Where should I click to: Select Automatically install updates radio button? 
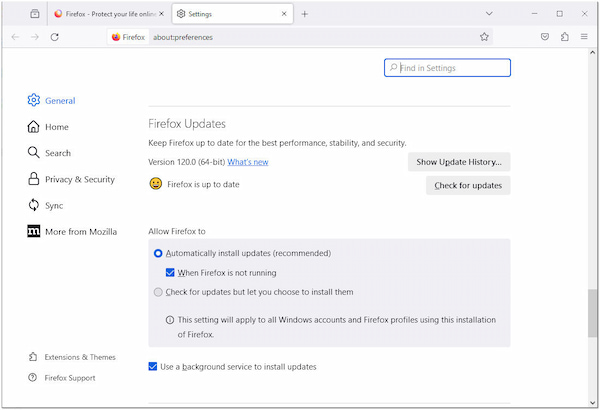point(158,253)
